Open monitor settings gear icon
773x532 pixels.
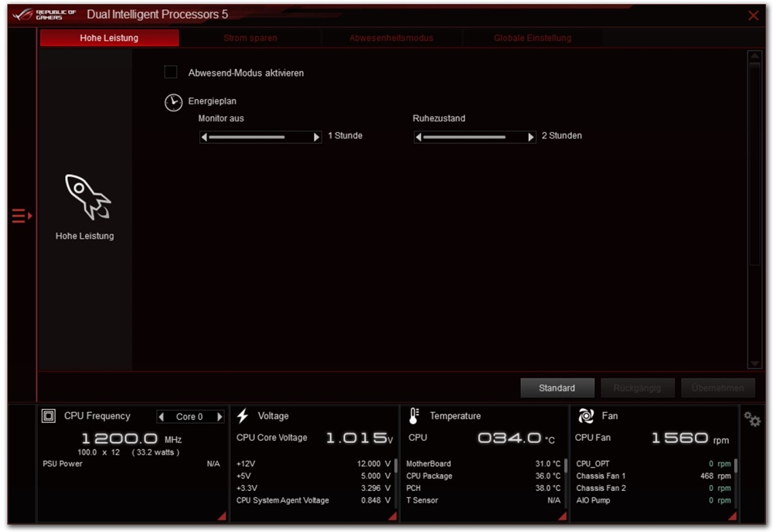point(752,420)
